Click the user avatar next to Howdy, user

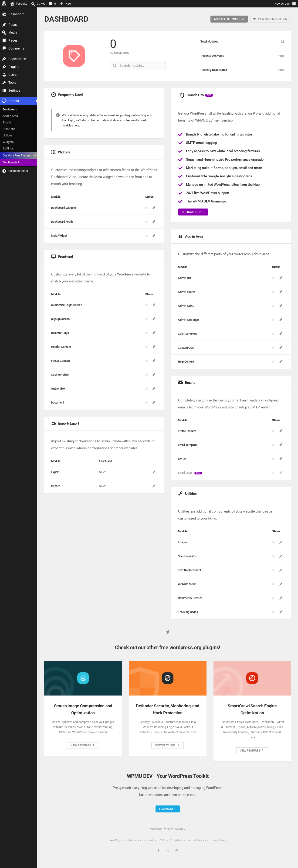[x=294, y=4]
